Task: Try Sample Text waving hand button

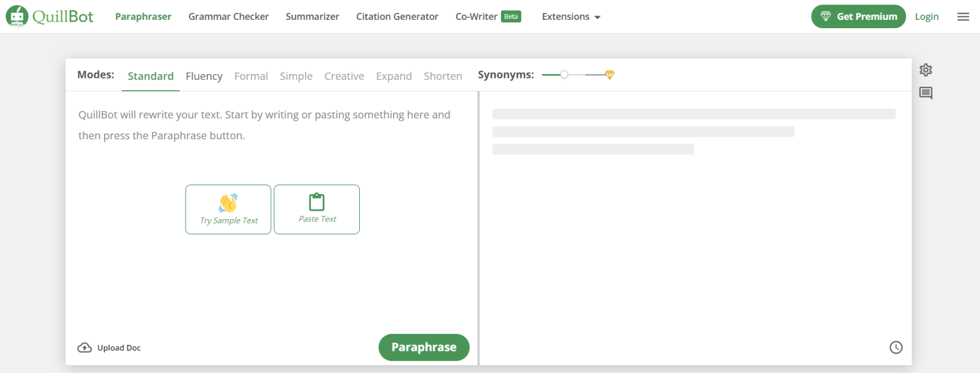Action: (228, 209)
